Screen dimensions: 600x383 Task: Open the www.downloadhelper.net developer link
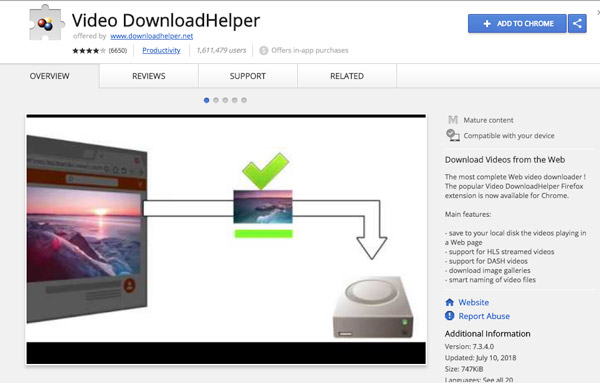152,36
